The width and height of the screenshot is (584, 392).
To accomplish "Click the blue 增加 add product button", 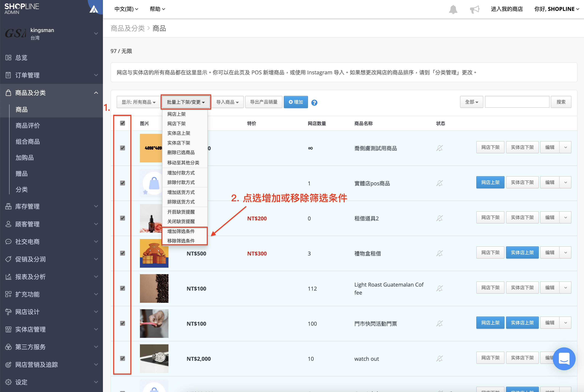I will pyautogui.click(x=296, y=102).
